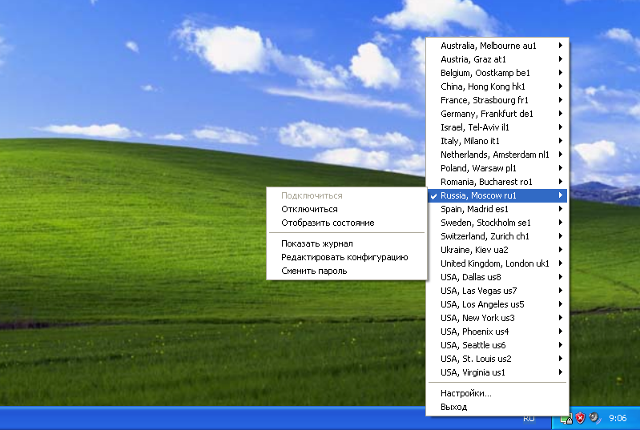Open the Ukraine, Kiev ua2 entry
The height and width of the screenshot is (430, 640).
[497, 250]
